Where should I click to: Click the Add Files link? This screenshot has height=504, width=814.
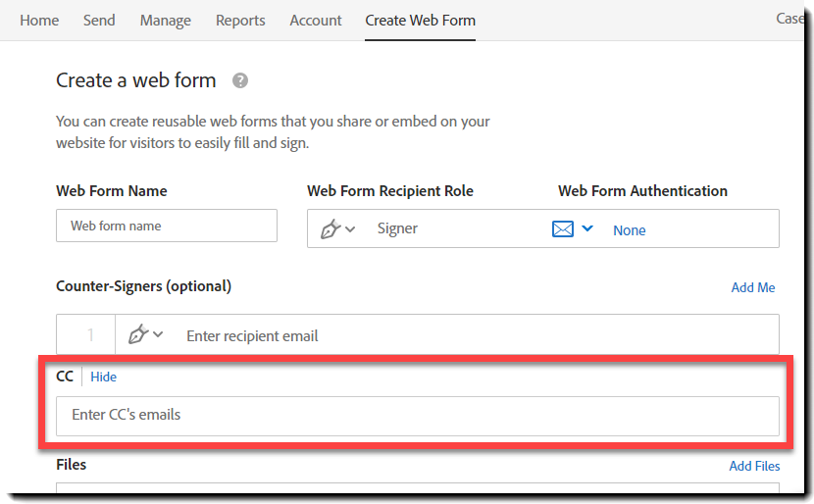click(x=754, y=466)
